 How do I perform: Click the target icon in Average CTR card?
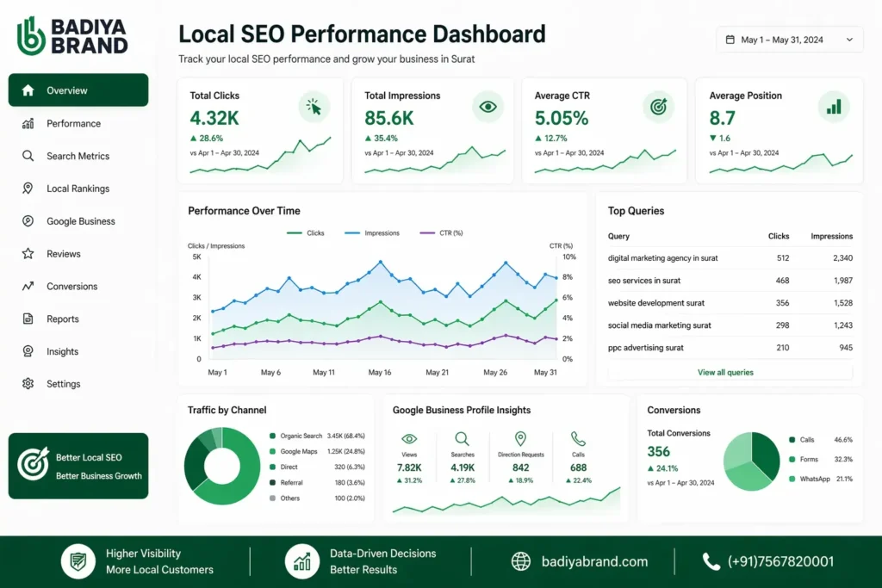click(659, 107)
